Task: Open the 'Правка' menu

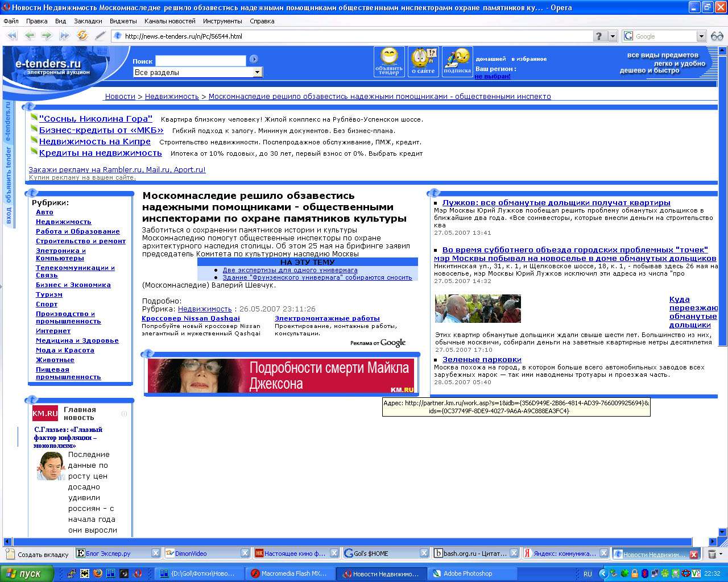Action: pos(37,21)
